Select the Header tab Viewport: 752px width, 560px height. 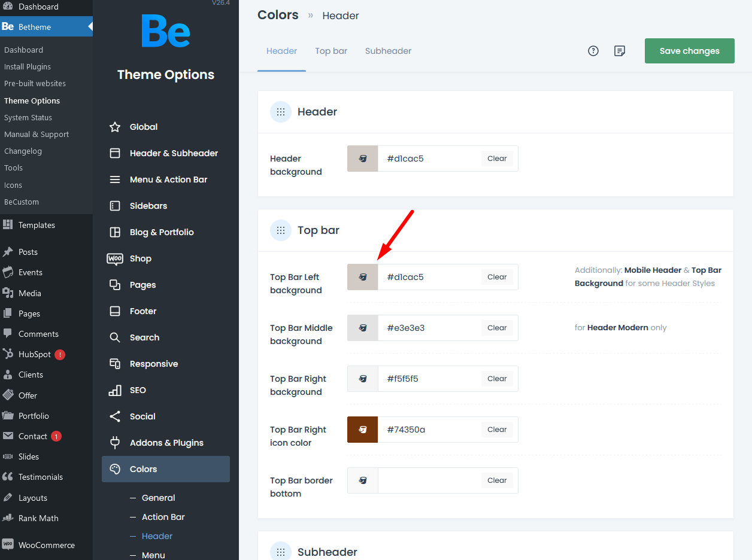coord(282,51)
